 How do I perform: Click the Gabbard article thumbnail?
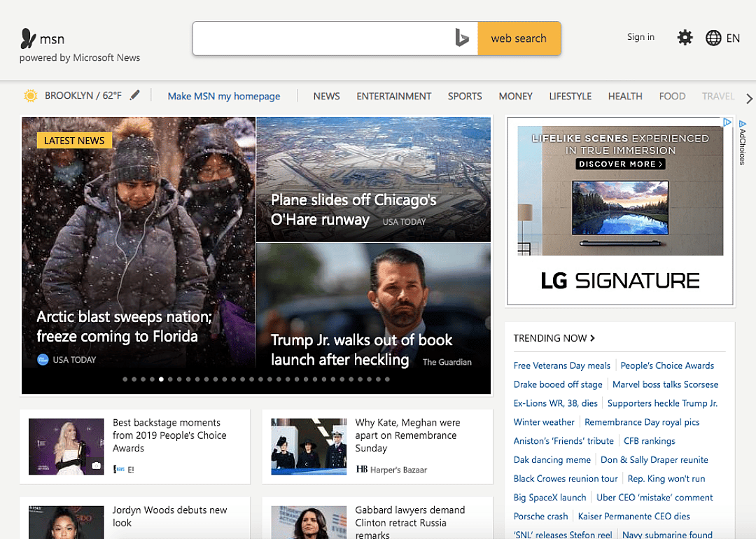point(309,522)
